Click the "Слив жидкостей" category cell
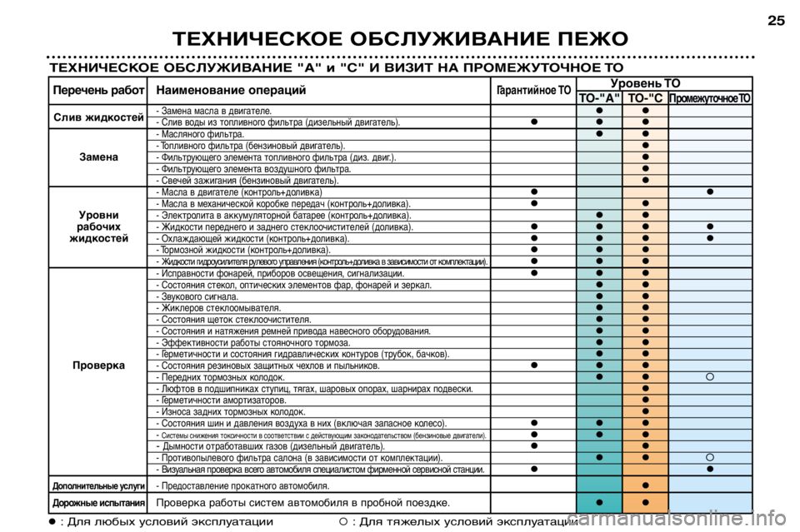The image size is (800, 532). (x=98, y=117)
